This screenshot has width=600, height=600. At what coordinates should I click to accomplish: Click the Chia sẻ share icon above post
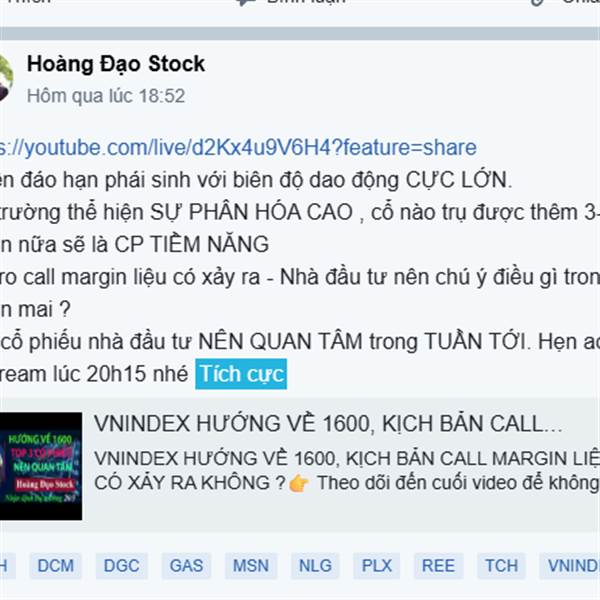coord(538,3)
